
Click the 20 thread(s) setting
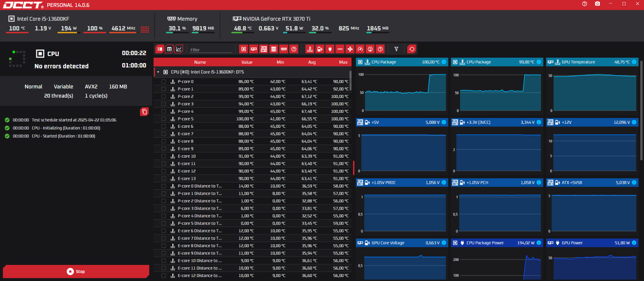point(59,96)
